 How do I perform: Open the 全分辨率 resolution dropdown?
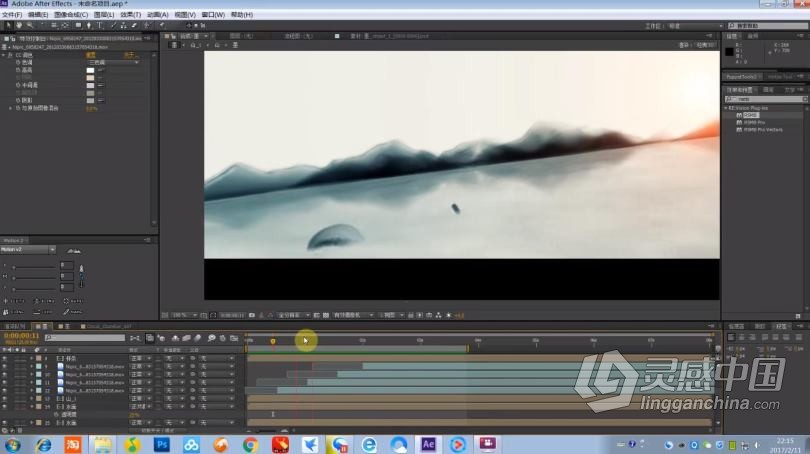tap(293, 315)
